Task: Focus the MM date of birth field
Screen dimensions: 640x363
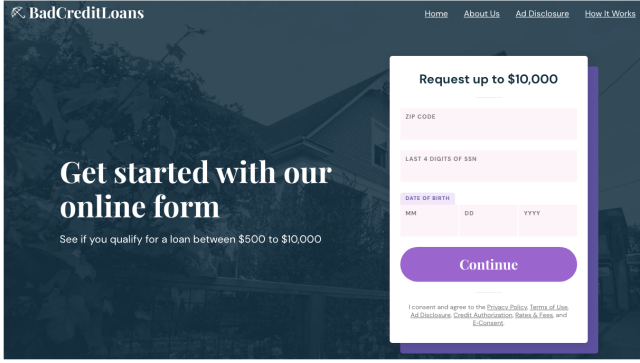Action: click(429, 220)
